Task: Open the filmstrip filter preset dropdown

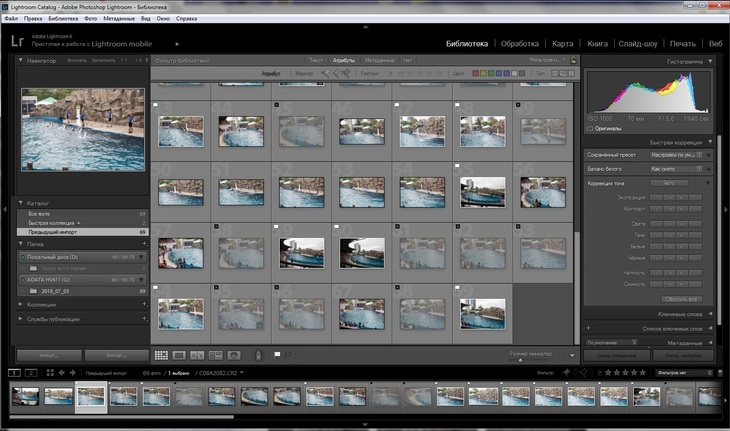Action: click(684, 373)
